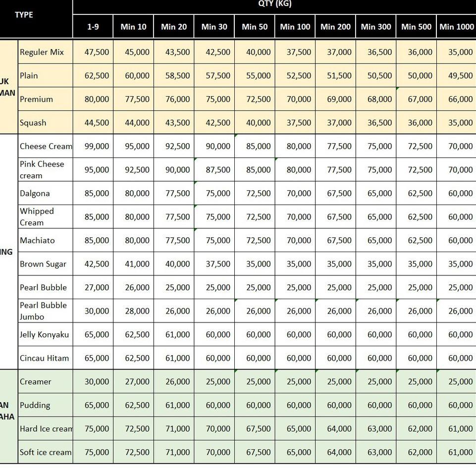Click Premium Min 20 price 76,000
This screenshot has width=476, height=476.
[174, 99]
